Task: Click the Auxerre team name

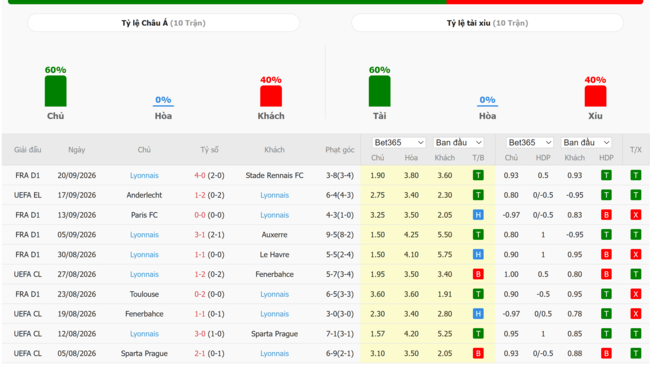Action: pyautogui.click(x=274, y=235)
